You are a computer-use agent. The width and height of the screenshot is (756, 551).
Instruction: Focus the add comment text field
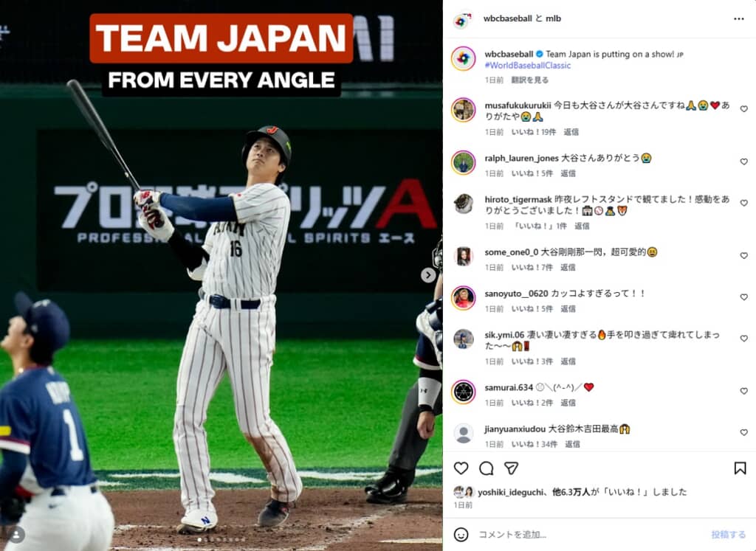click(583, 534)
